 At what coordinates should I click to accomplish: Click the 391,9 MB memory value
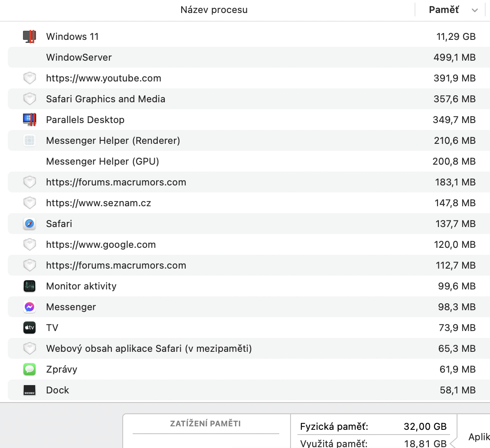pyautogui.click(x=455, y=78)
